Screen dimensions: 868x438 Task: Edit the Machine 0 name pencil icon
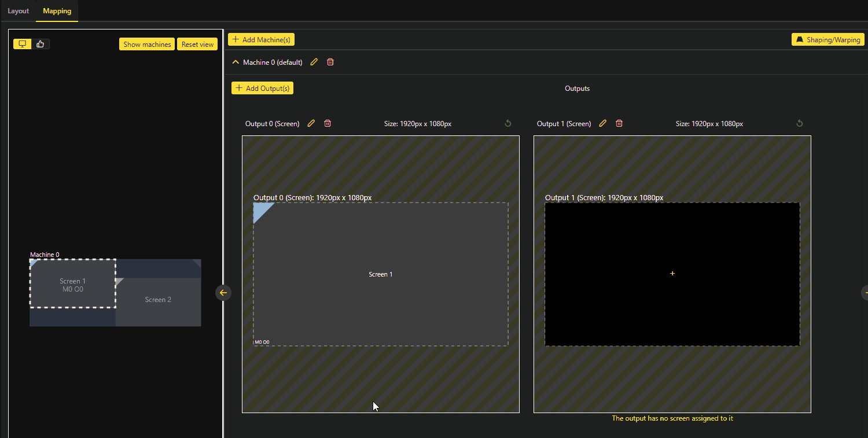(314, 62)
